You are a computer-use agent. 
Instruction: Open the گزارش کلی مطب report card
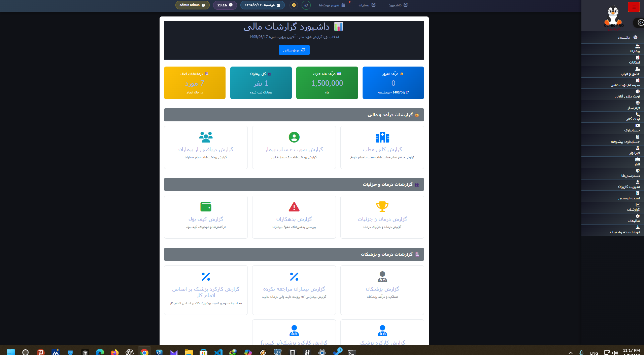[382, 147]
